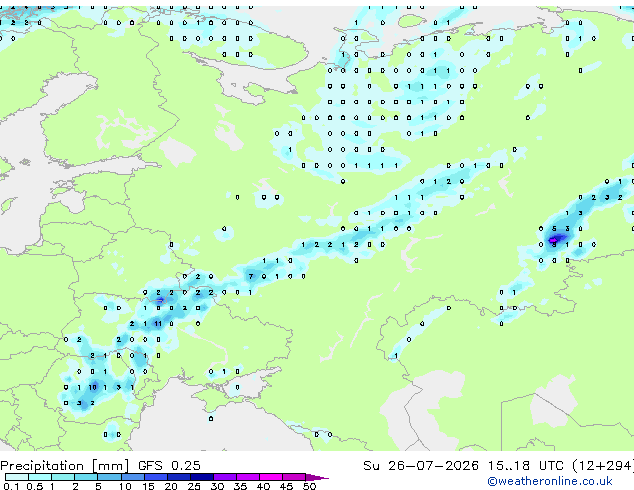Image resolution: width=634 pixels, height=490 pixels.
Task: Select the "15..18 UTC" time range text
Action: [x=525, y=465]
